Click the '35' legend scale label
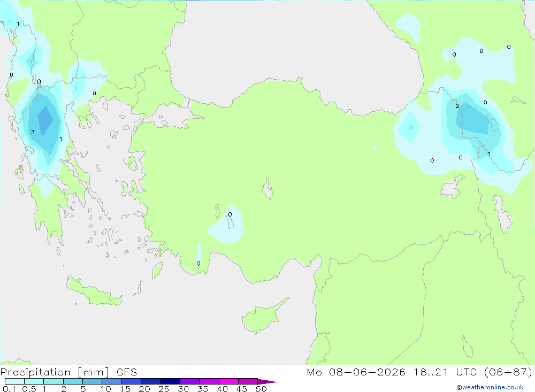 (x=203, y=389)
